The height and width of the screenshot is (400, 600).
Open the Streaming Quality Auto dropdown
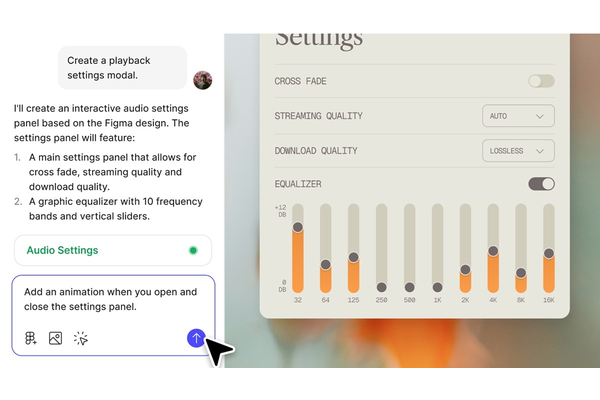click(x=518, y=116)
